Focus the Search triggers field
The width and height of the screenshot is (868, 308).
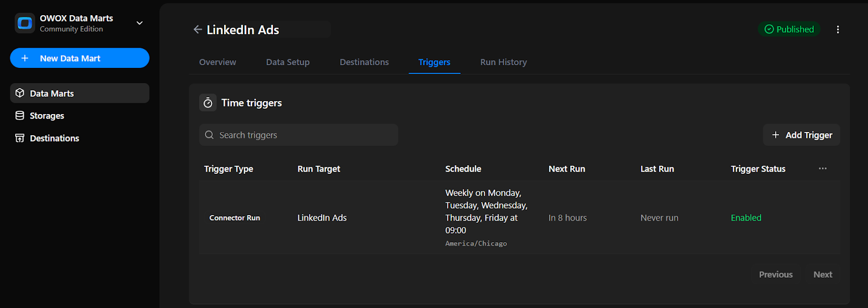299,135
